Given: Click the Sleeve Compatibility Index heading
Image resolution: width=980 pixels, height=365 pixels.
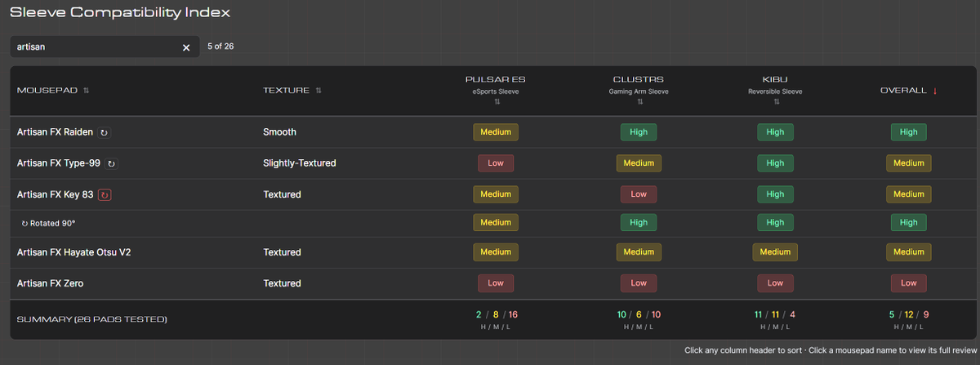Looking at the screenshot, I should pos(120,12).
